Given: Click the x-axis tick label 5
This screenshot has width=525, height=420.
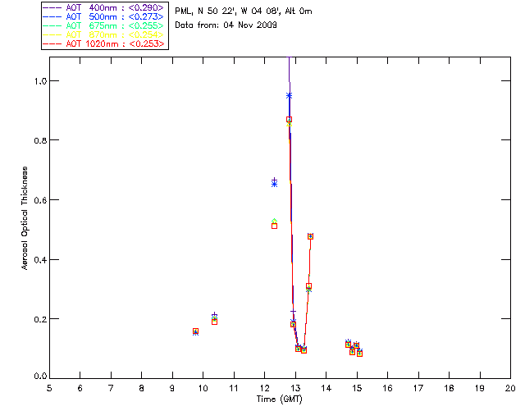Looking at the screenshot, I should click(x=49, y=388).
